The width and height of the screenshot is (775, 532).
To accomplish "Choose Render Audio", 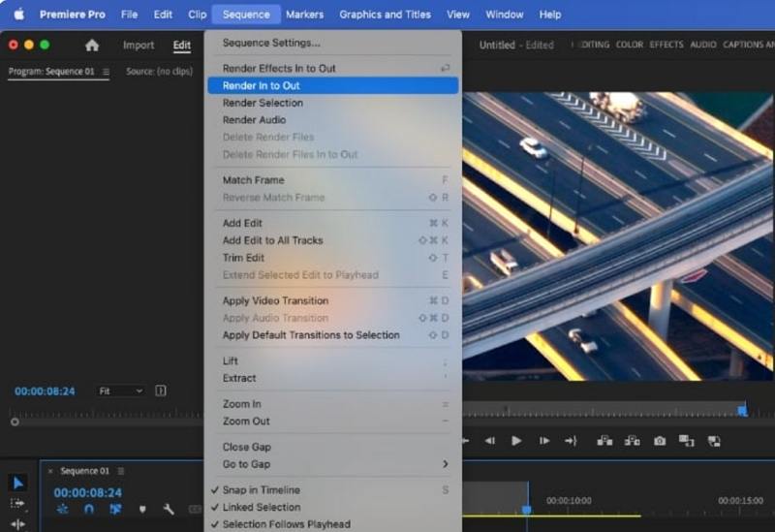I will (333, 119).
